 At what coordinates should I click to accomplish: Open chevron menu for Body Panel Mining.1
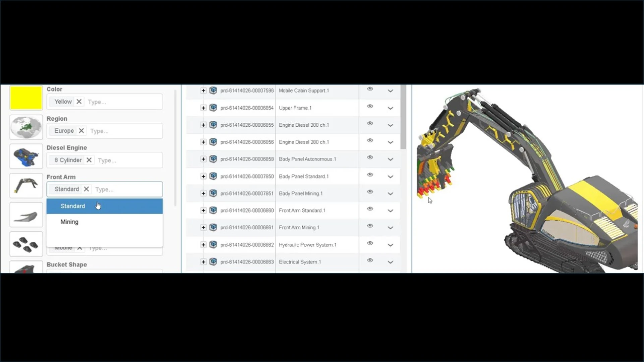pyautogui.click(x=391, y=194)
